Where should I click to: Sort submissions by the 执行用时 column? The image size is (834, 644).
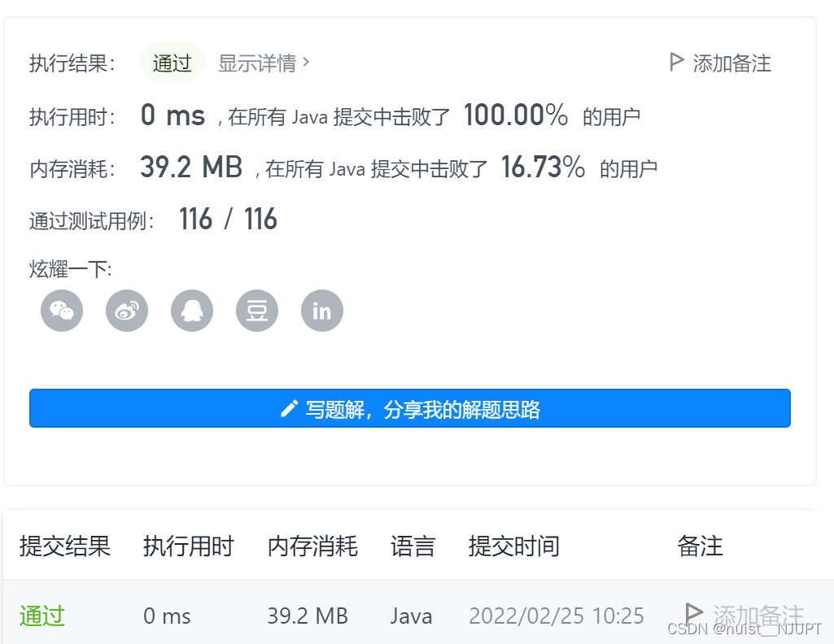click(x=189, y=546)
